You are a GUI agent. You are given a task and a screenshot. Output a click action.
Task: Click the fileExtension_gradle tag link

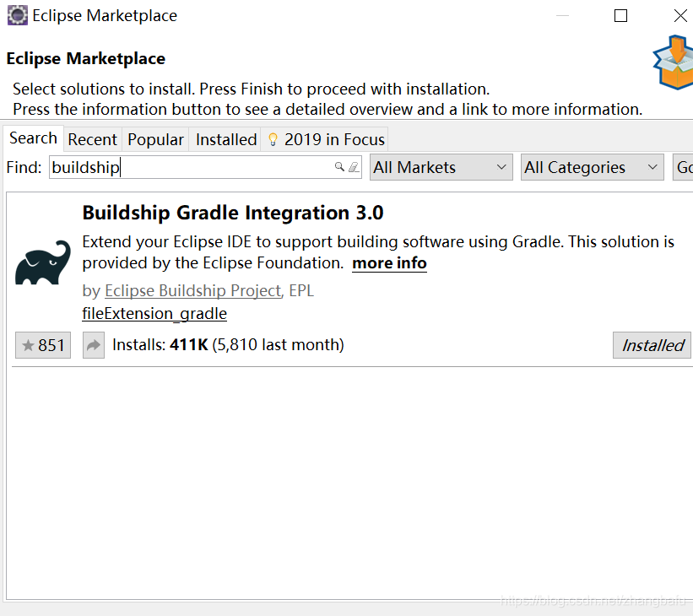(154, 313)
